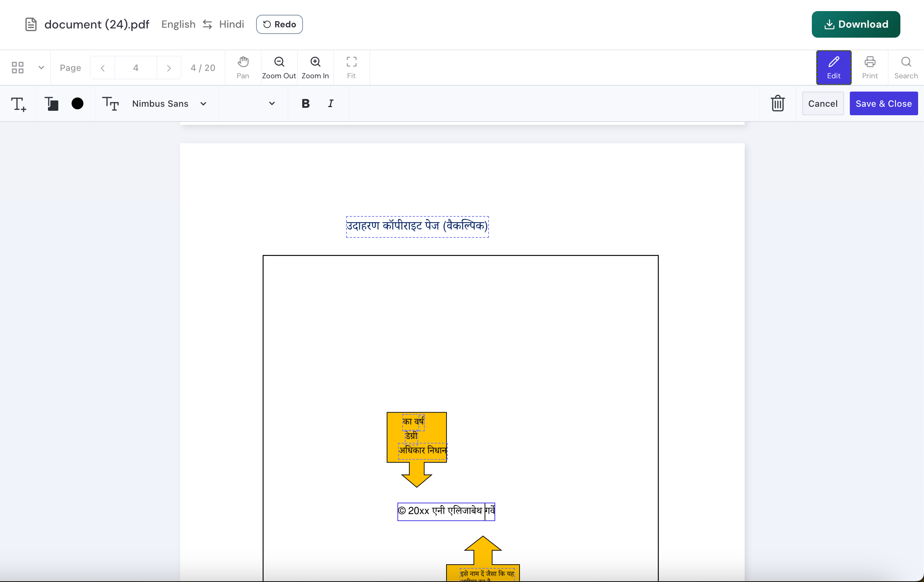Image resolution: width=924 pixels, height=582 pixels.
Task: Click the Zoom In icon
Action: point(315,67)
